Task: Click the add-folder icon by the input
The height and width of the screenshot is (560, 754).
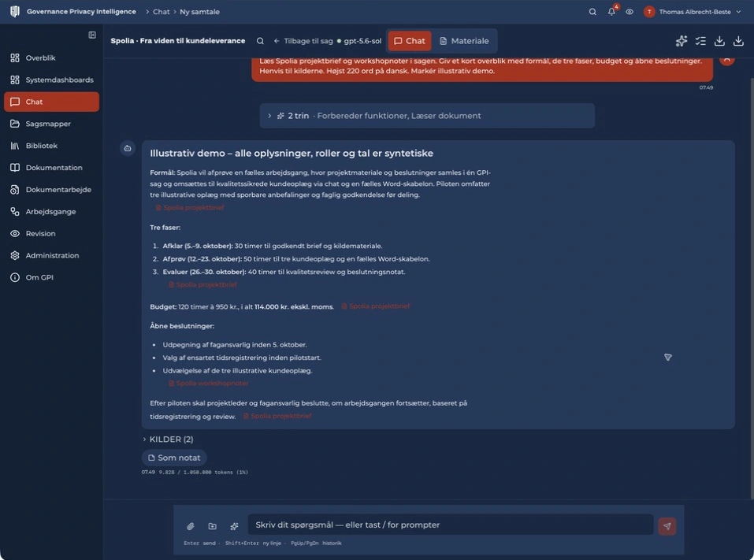Action: (x=212, y=526)
